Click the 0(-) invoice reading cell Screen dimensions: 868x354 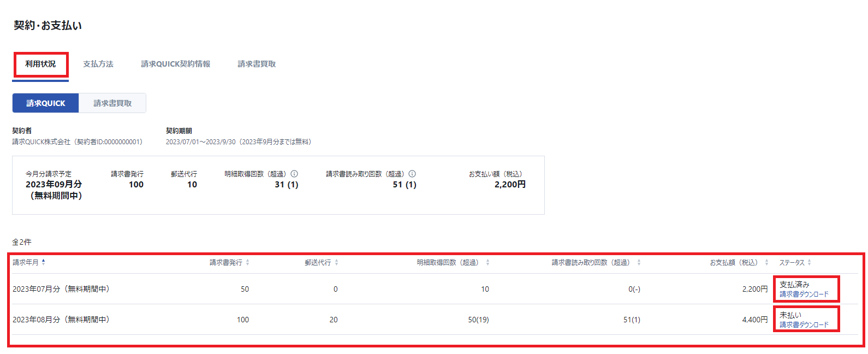[634, 289]
